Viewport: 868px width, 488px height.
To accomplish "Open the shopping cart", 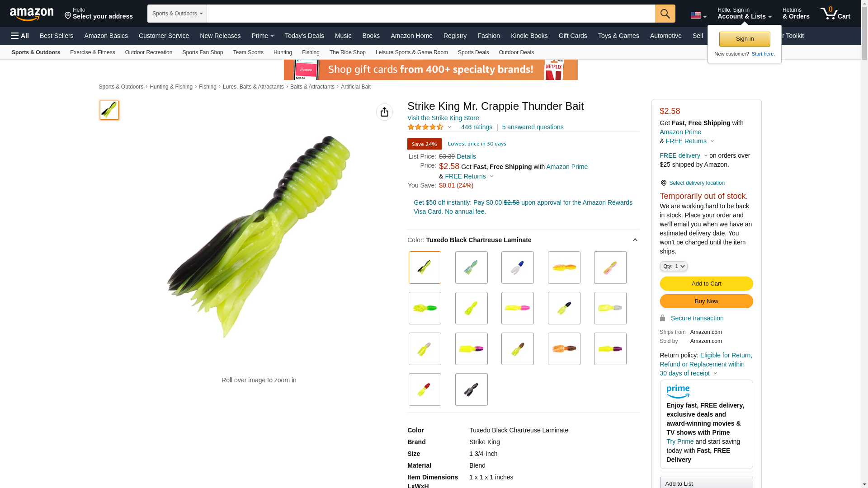I will tap(835, 14).
